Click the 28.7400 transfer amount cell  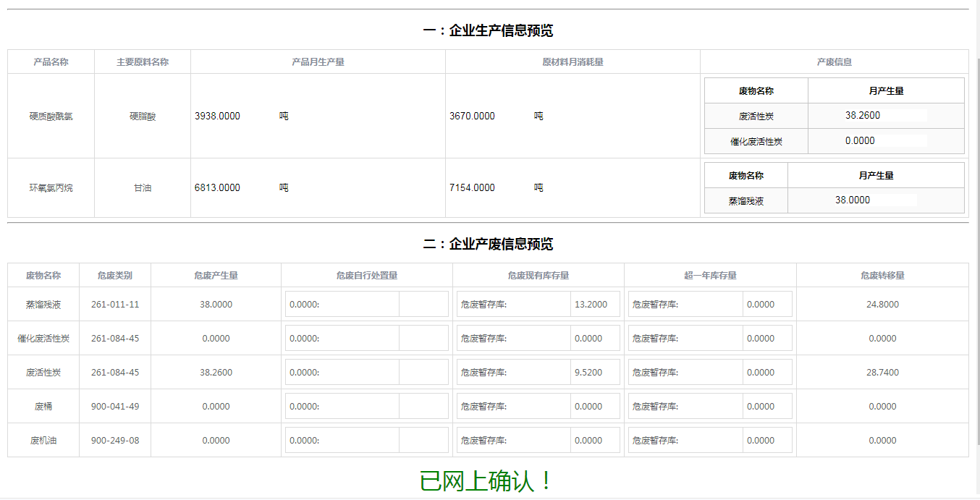click(882, 373)
